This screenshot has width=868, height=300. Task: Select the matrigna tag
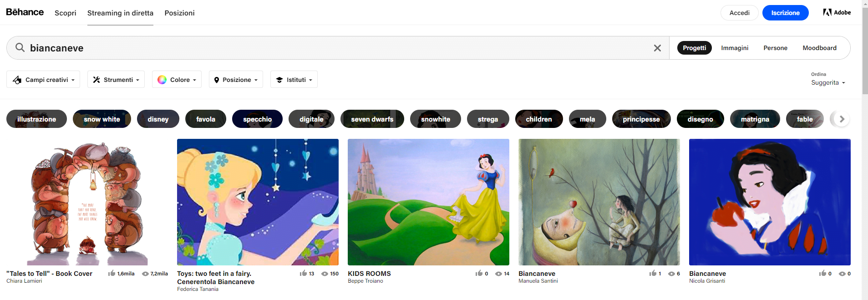coord(755,119)
